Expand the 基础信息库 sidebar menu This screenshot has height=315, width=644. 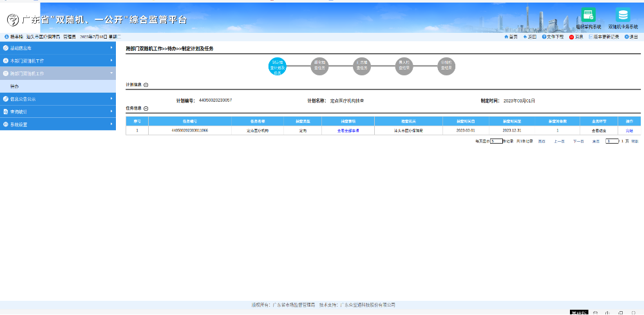point(58,48)
